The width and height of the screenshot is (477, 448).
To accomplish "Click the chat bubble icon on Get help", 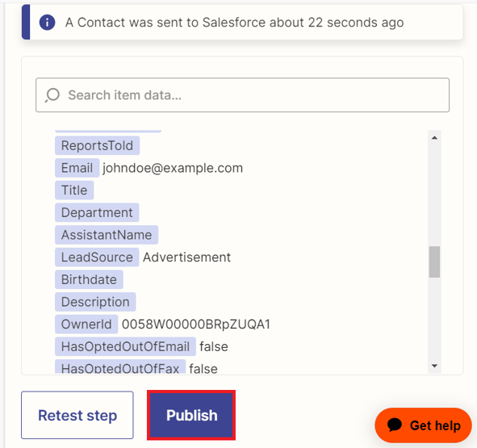I will [395, 425].
